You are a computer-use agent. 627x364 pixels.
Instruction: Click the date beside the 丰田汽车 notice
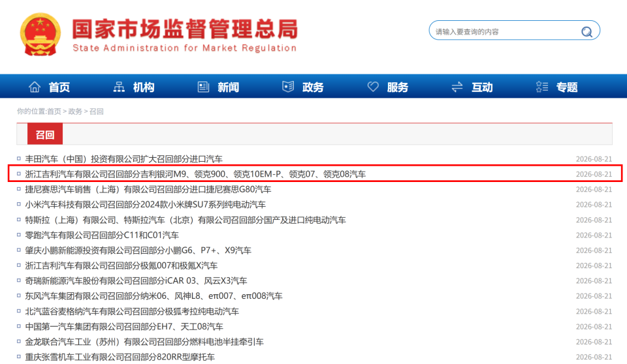tap(594, 159)
